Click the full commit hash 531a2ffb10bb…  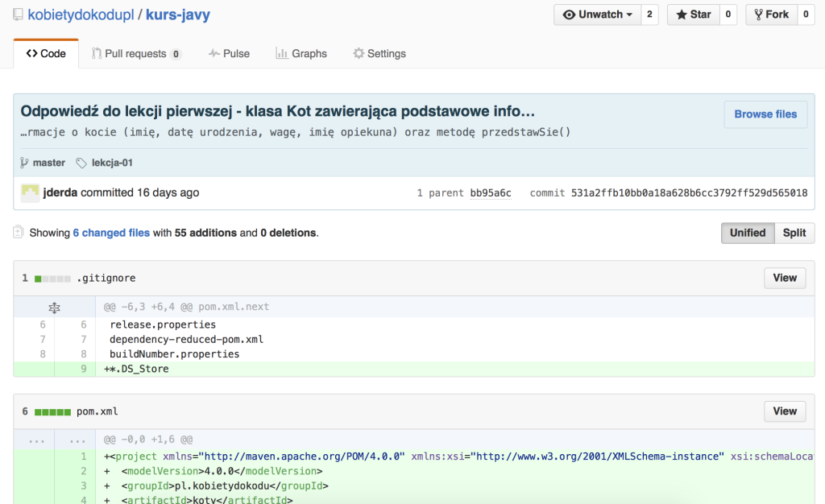pos(690,193)
